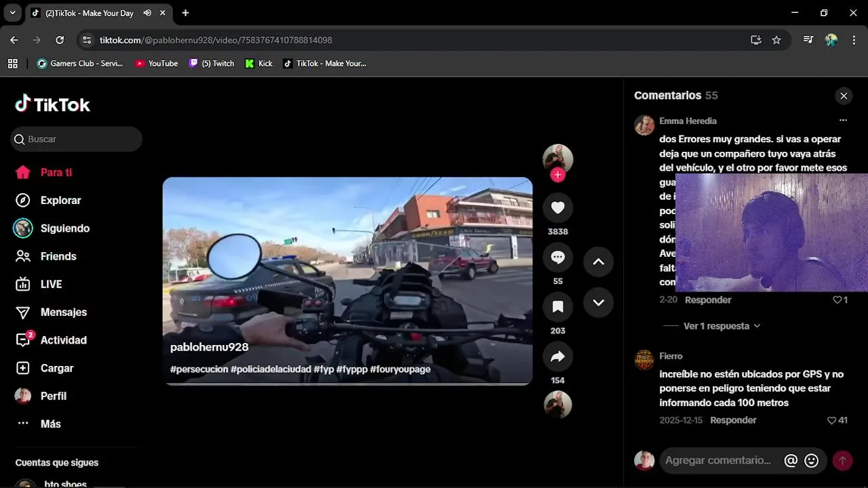Open Chrome profile avatar
868x488 pixels.
[x=831, y=40]
